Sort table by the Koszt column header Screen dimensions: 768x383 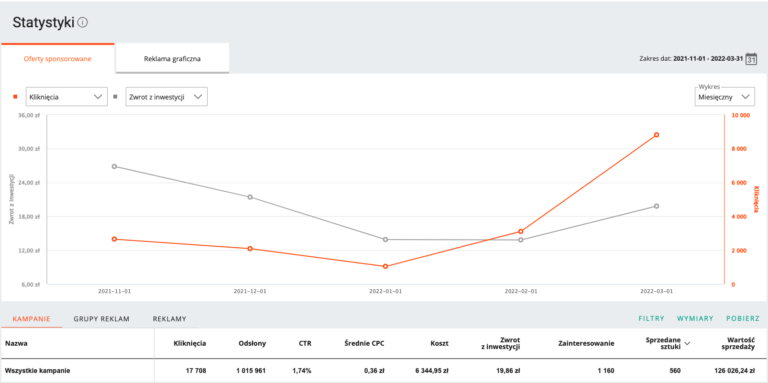click(x=440, y=344)
